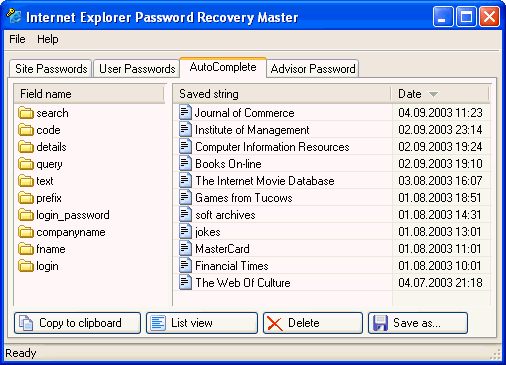The height and width of the screenshot is (365, 506).
Task: Click the folder icon beside login
Action: 26,266
